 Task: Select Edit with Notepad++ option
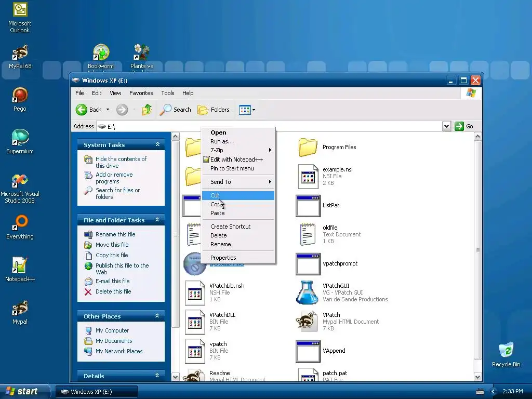pyautogui.click(x=238, y=159)
